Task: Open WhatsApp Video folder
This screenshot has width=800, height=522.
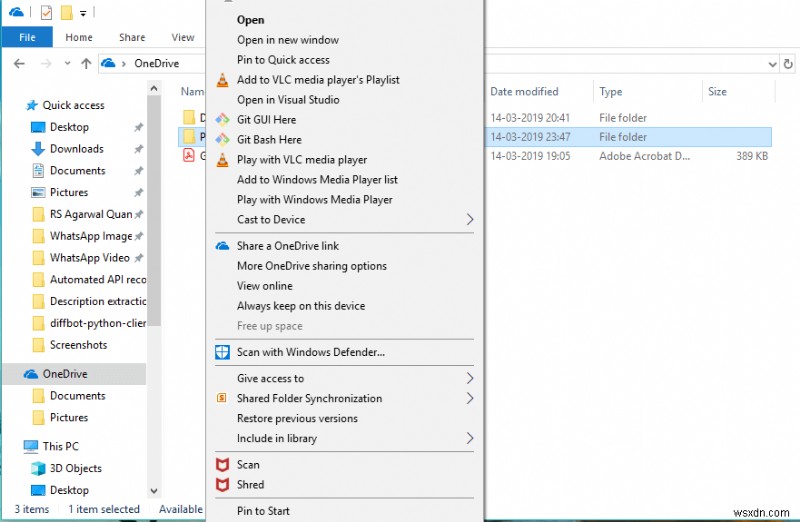Action: [x=89, y=258]
